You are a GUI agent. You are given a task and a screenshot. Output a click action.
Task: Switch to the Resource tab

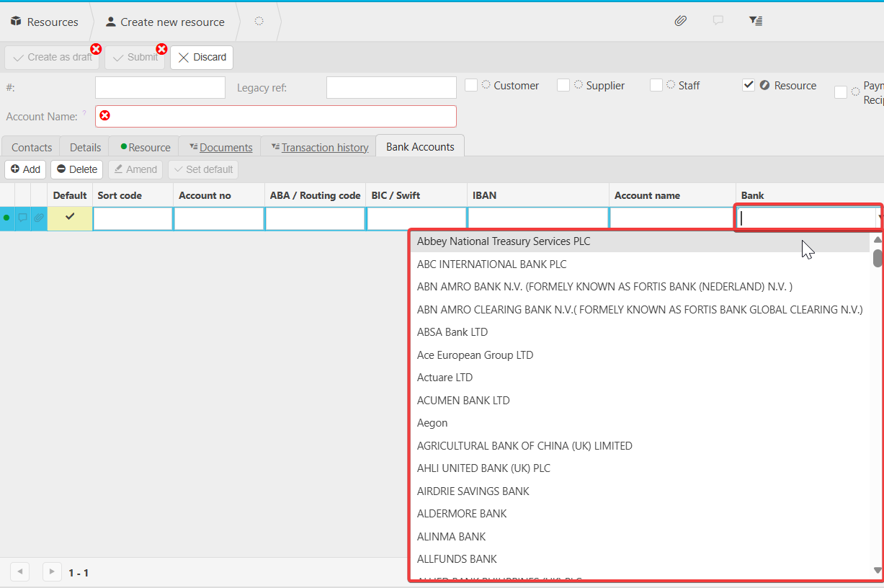pos(145,147)
